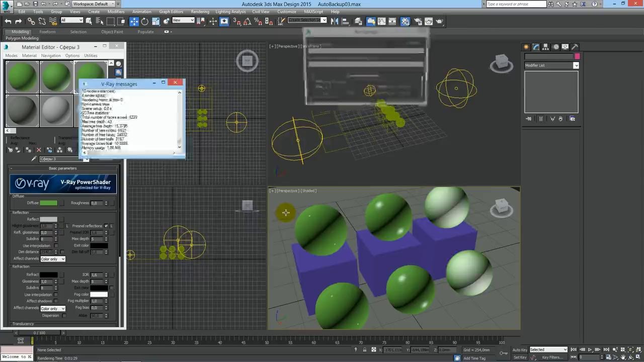Screen dimensions: 644x362
Task: Open the selection filter All dropdown
Action: click(71, 21)
